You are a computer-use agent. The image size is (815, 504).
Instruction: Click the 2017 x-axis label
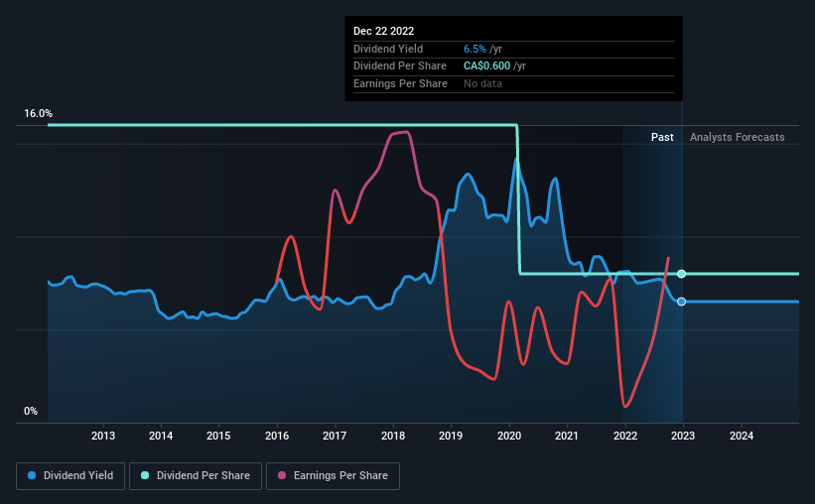pyautogui.click(x=335, y=436)
